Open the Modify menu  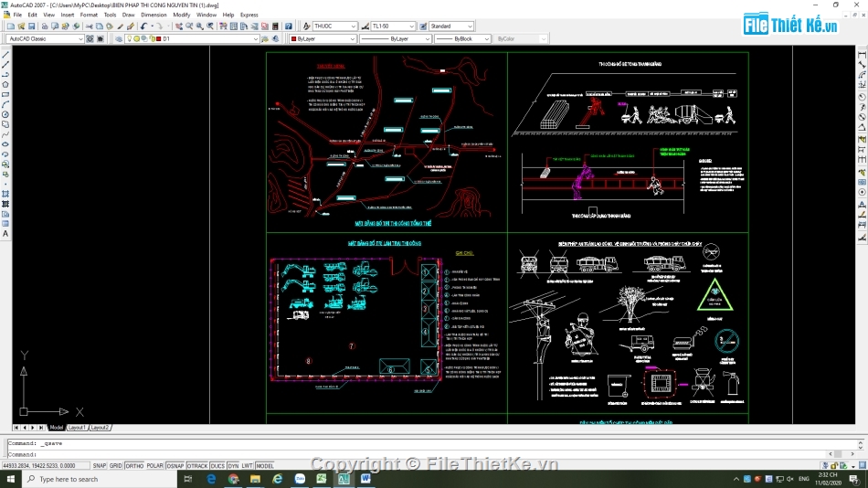click(x=182, y=15)
